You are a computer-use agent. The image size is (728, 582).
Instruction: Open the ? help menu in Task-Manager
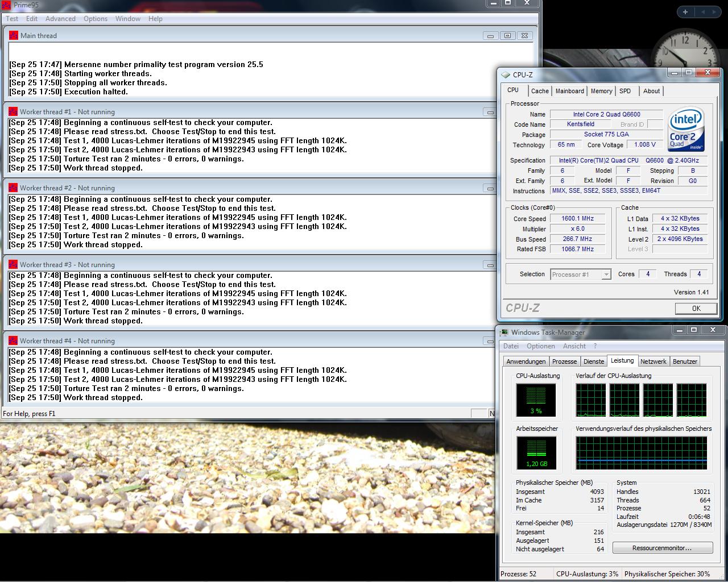(595, 346)
